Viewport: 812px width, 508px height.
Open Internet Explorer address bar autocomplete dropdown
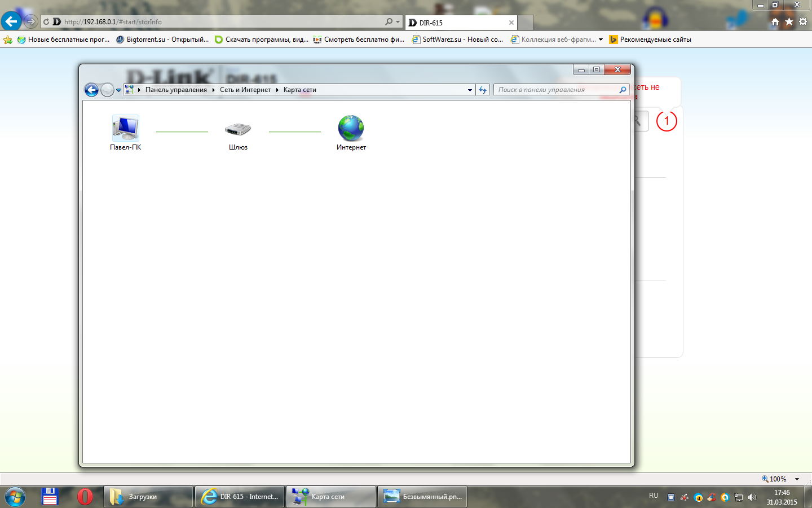pyautogui.click(x=398, y=22)
